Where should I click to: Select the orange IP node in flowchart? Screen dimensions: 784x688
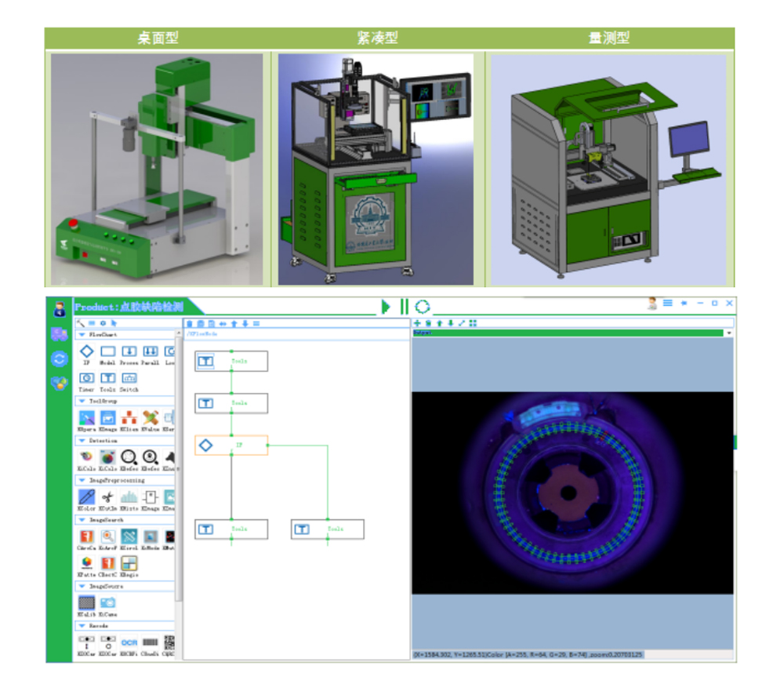230,445
